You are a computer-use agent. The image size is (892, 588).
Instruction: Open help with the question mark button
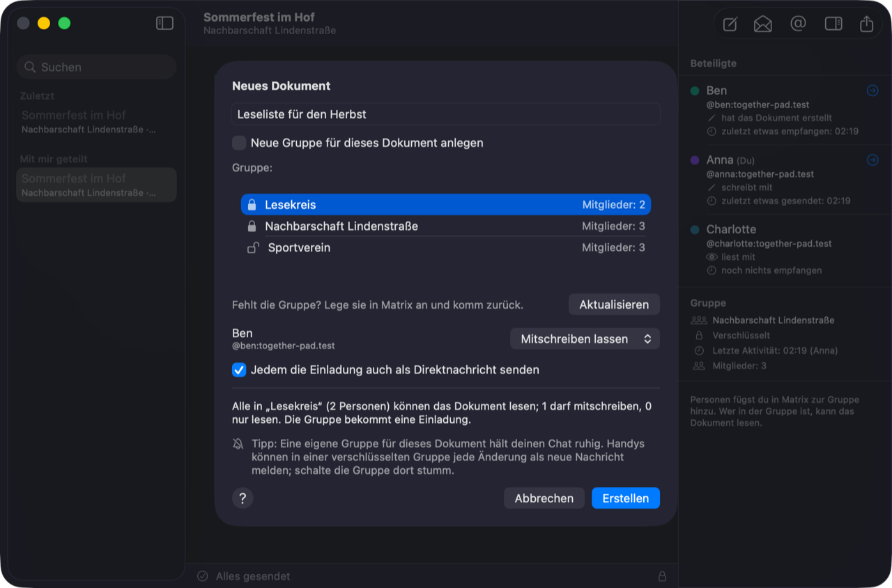pyautogui.click(x=243, y=498)
